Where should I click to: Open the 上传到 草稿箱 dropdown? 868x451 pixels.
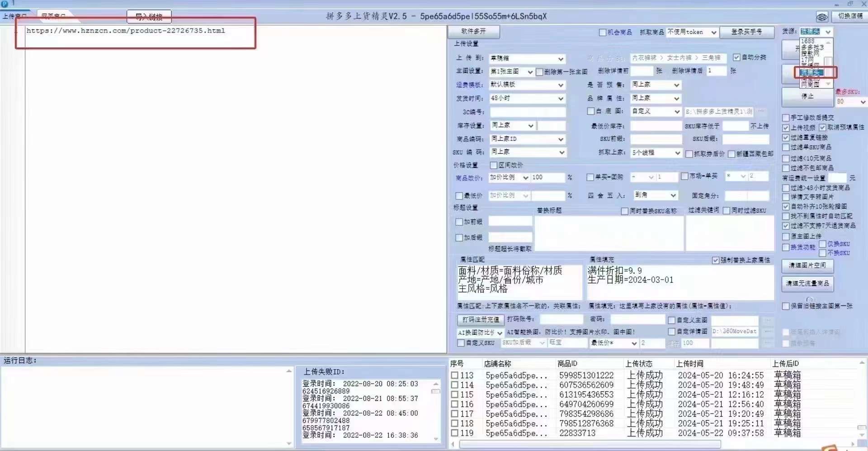(x=527, y=59)
